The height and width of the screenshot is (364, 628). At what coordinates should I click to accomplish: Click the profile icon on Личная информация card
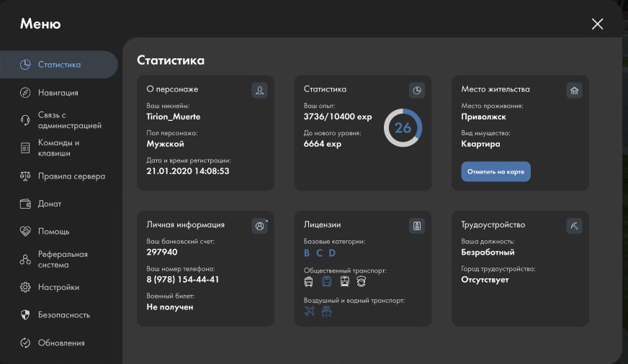click(x=259, y=226)
